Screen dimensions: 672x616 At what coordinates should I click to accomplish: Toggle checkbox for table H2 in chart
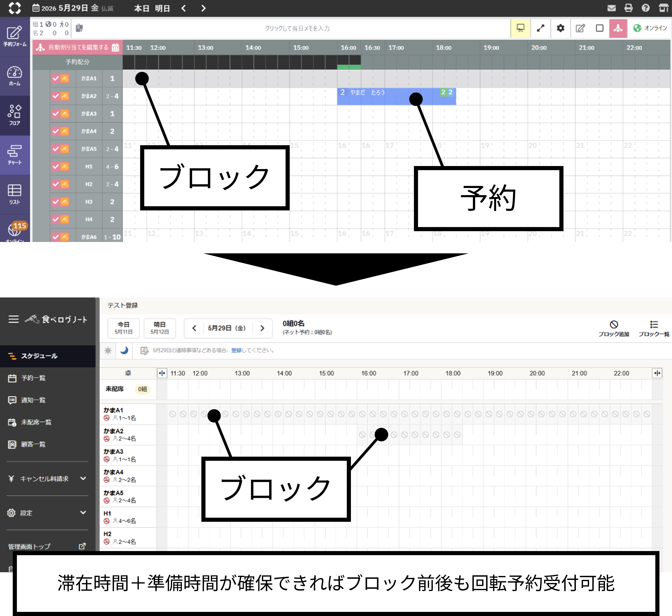point(56,184)
